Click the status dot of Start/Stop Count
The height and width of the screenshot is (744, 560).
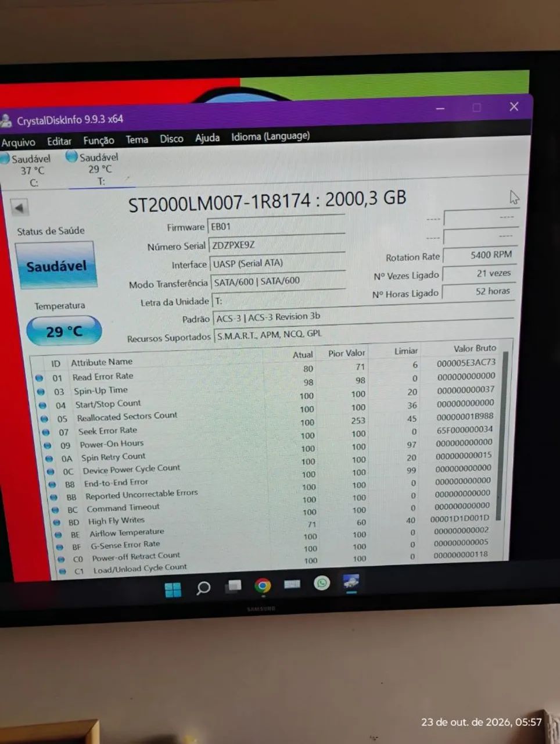42,405
